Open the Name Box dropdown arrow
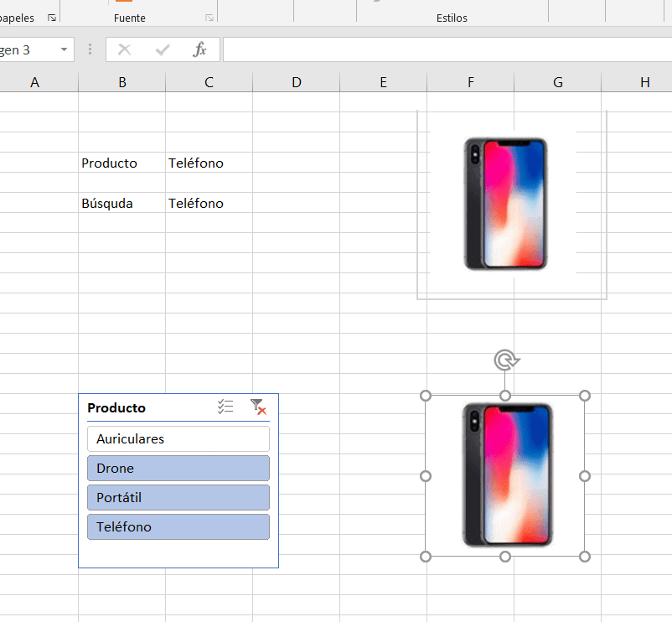The image size is (672, 622). [x=64, y=49]
